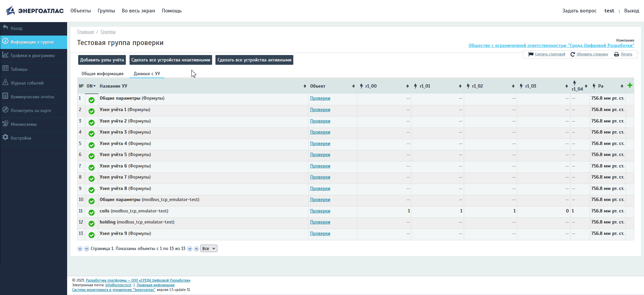Go to last page pagination arrow
The width and height of the screenshot is (644, 295).
coord(196,249)
